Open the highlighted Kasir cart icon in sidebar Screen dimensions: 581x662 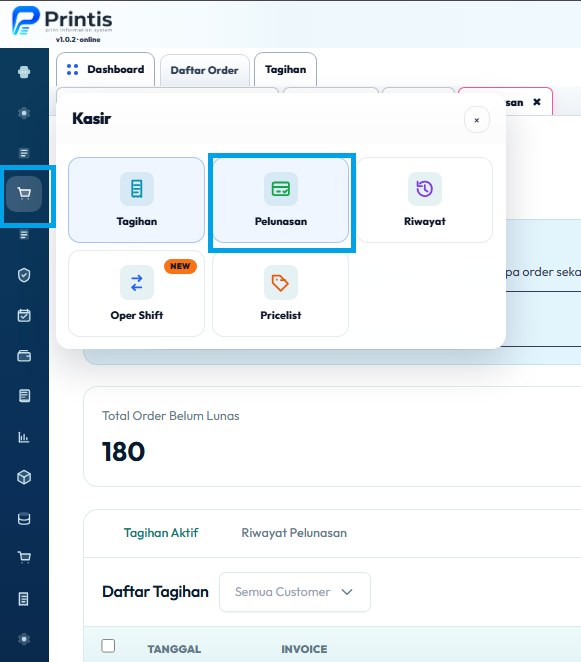(x=24, y=194)
